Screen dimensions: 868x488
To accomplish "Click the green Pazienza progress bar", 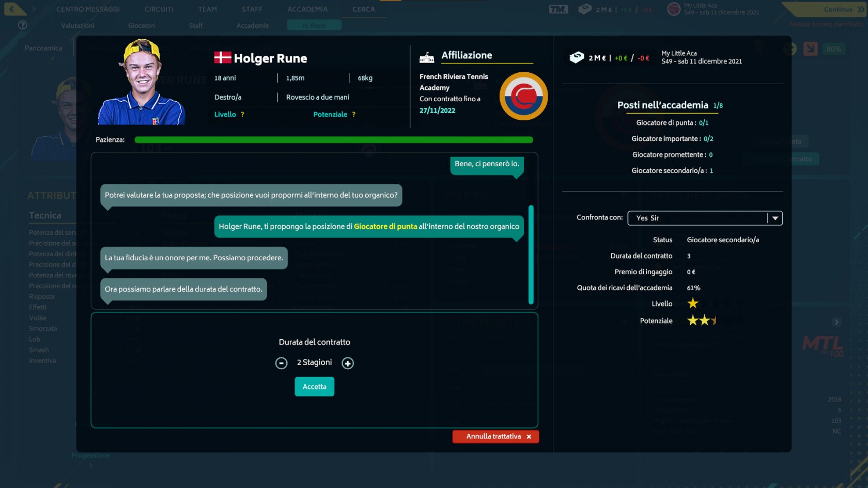I will click(x=333, y=140).
